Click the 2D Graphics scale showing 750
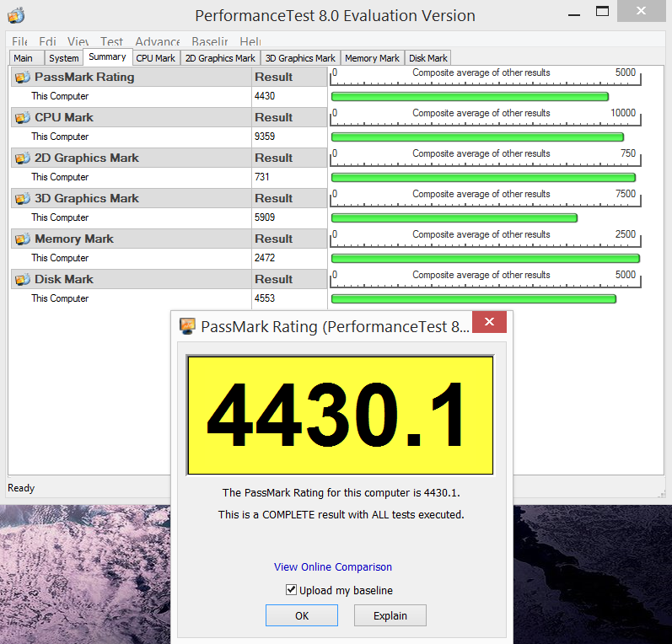 [x=485, y=157]
